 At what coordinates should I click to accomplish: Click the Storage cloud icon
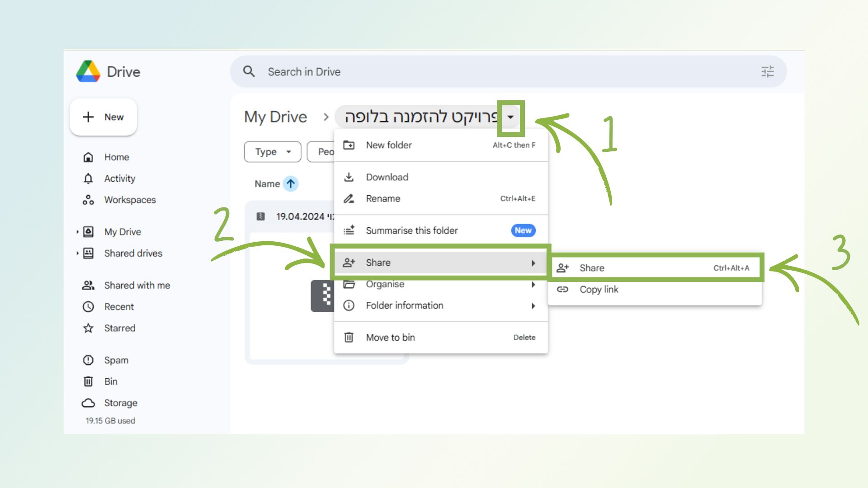(x=88, y=403)
